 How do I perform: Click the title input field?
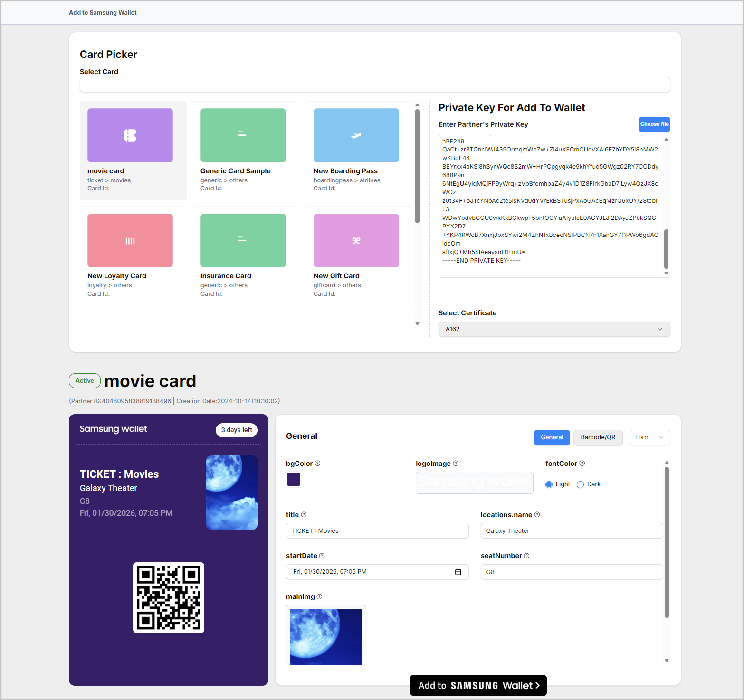click(x=377, y=531)
